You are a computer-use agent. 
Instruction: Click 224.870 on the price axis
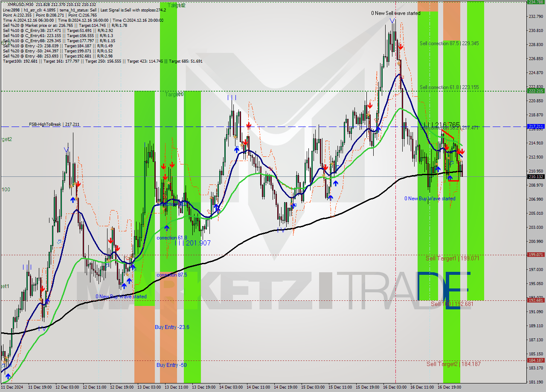coord(536,72)
